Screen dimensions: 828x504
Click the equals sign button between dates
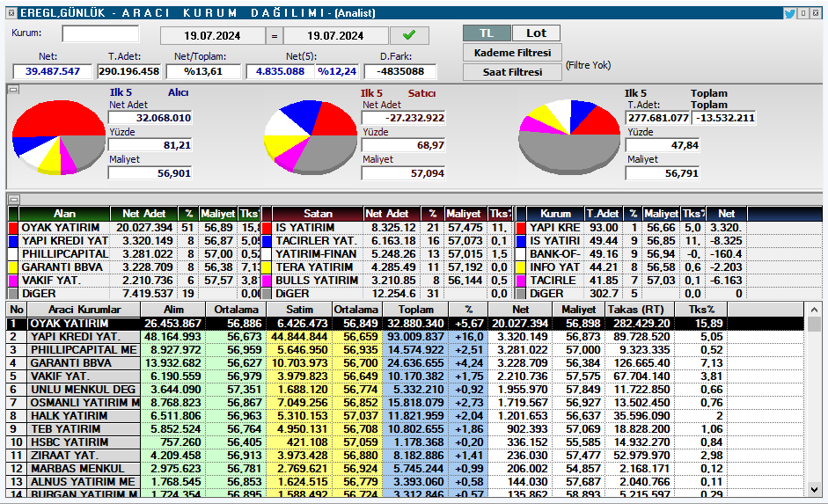tap(274, 36)
